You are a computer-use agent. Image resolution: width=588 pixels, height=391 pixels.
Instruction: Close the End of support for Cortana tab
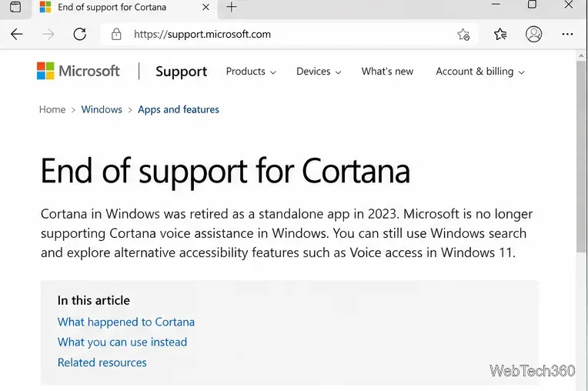click(x=205, y=7)
